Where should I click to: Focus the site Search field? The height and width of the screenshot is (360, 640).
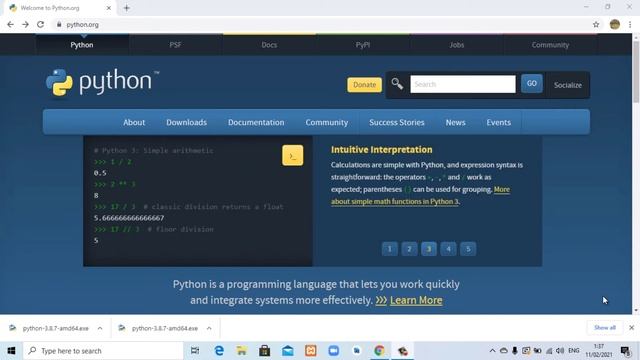463,84
